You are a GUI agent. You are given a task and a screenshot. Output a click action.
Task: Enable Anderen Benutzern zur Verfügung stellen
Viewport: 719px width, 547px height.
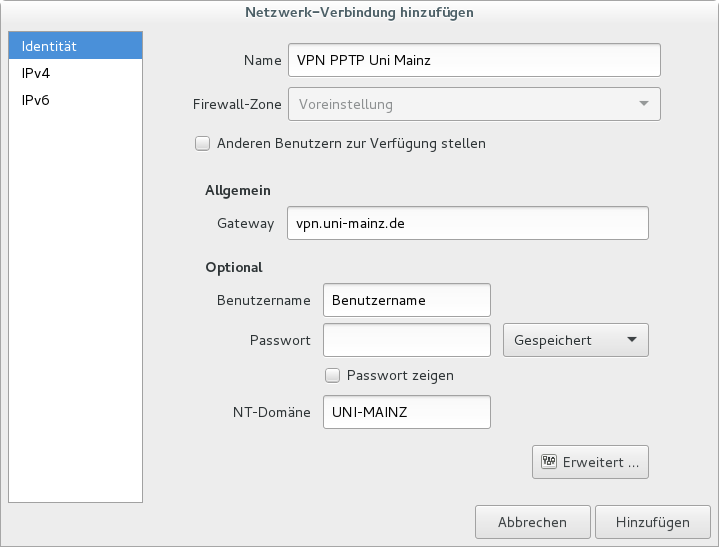point(202,144)
